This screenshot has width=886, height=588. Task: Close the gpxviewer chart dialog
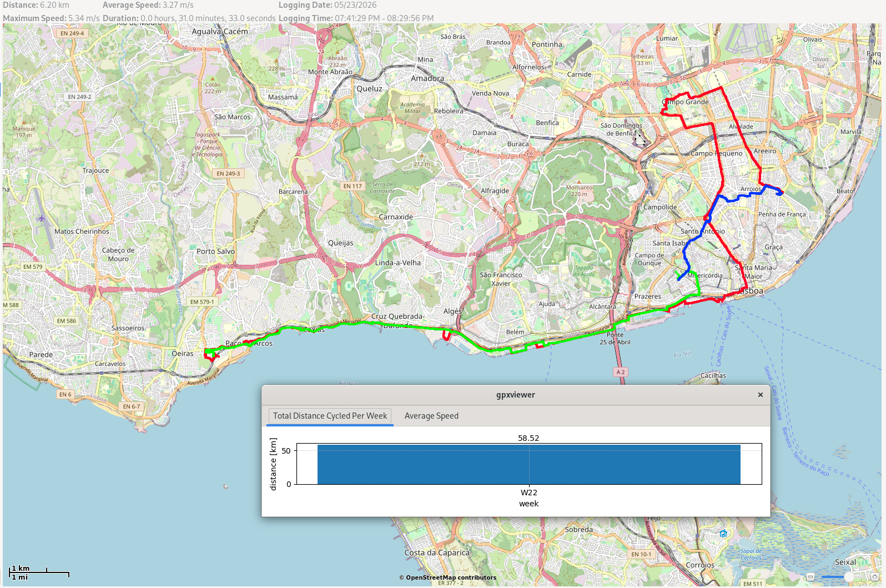coord(761,395)
